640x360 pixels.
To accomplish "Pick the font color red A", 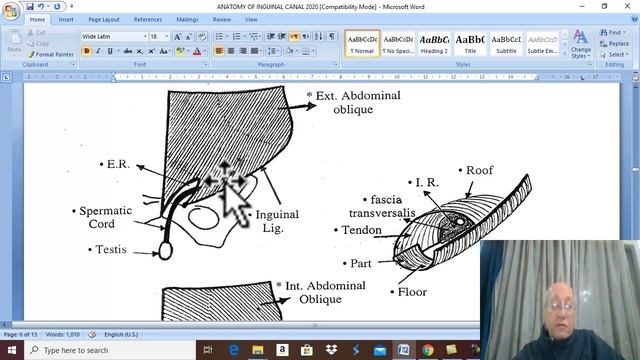I will coord(197,51).
